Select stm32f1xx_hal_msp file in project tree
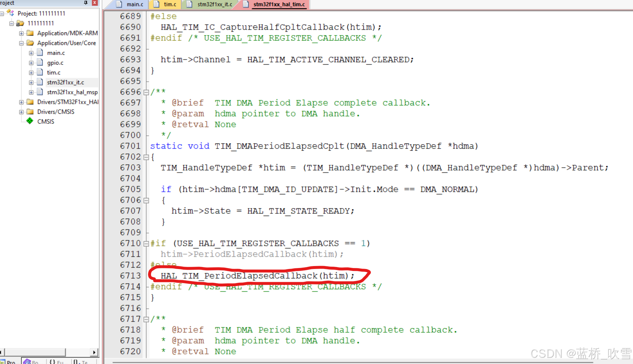Viewport: 633px width, 364px height. tap(72, 92)
